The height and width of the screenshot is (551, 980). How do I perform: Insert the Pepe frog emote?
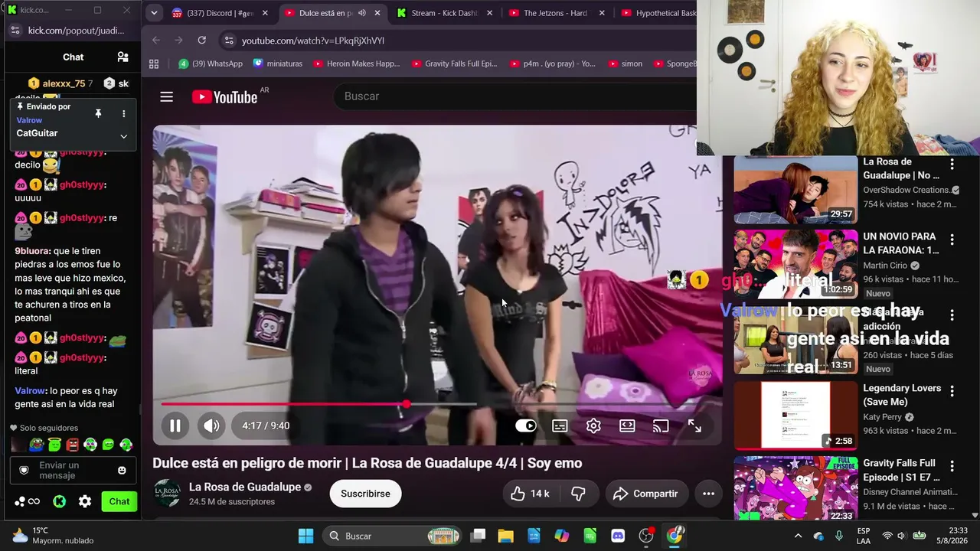coord(37,445)
